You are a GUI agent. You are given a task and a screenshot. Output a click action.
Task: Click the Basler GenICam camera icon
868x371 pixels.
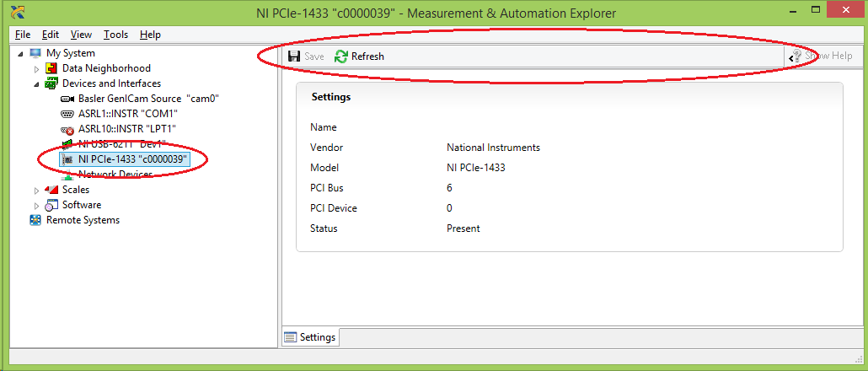tap(67, 99)
